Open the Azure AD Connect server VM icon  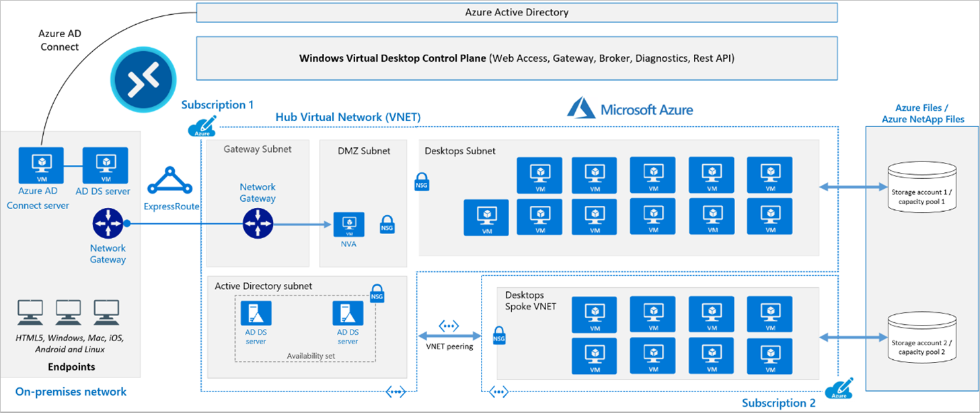point(40,164)
